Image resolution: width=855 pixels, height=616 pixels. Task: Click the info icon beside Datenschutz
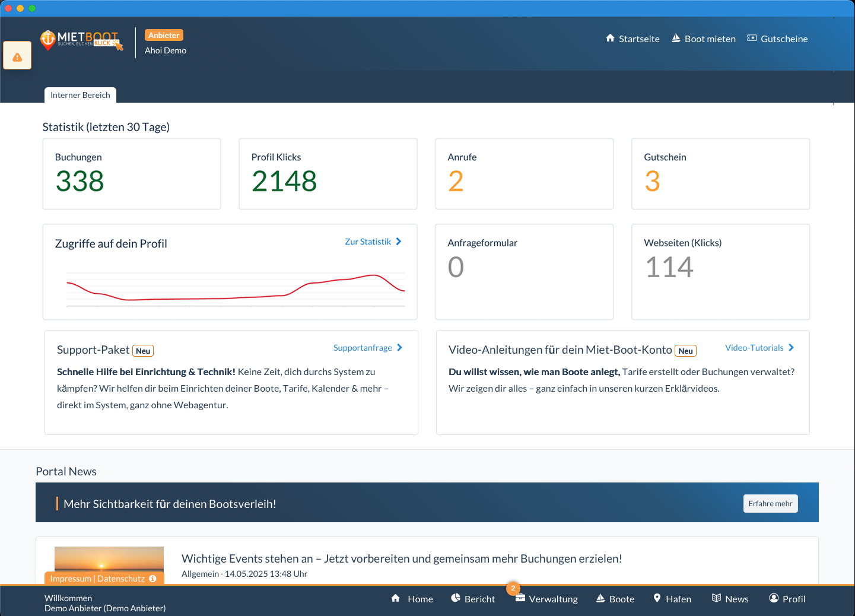153,579
